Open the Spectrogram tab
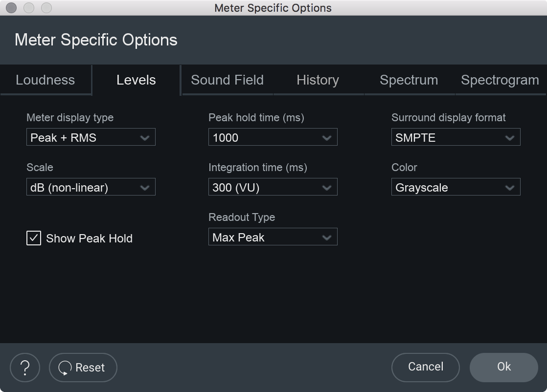547x392 pixels. click(x=500, y=80)
